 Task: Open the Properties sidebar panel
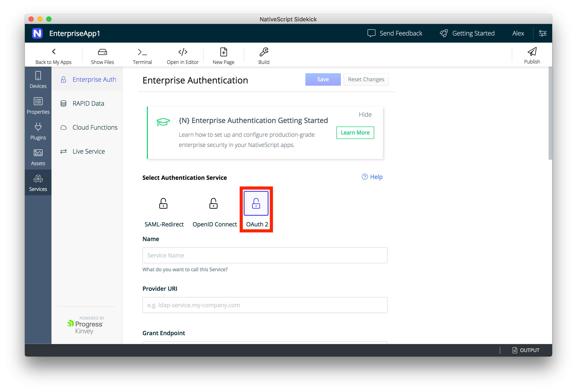pos(38,105)
